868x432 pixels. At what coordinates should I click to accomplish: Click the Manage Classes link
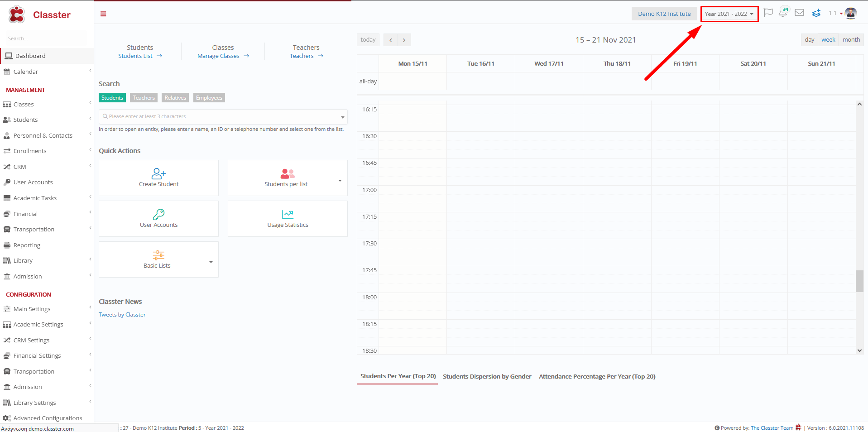[x=218, y=56]
